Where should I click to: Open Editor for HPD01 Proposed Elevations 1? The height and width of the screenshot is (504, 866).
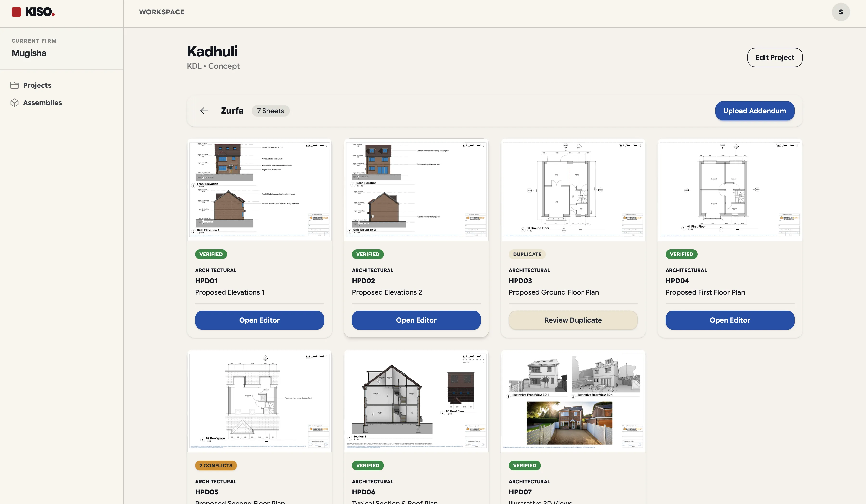[x=260, y=320]
